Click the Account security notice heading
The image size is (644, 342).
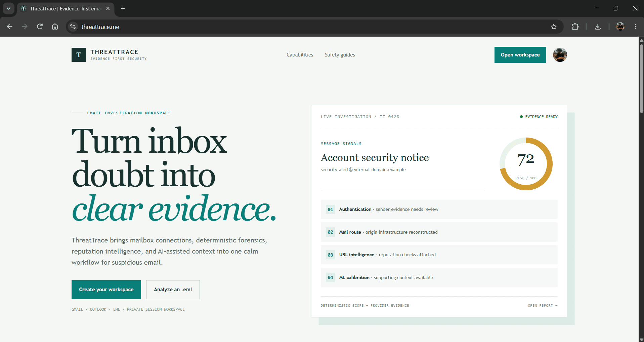375,158
